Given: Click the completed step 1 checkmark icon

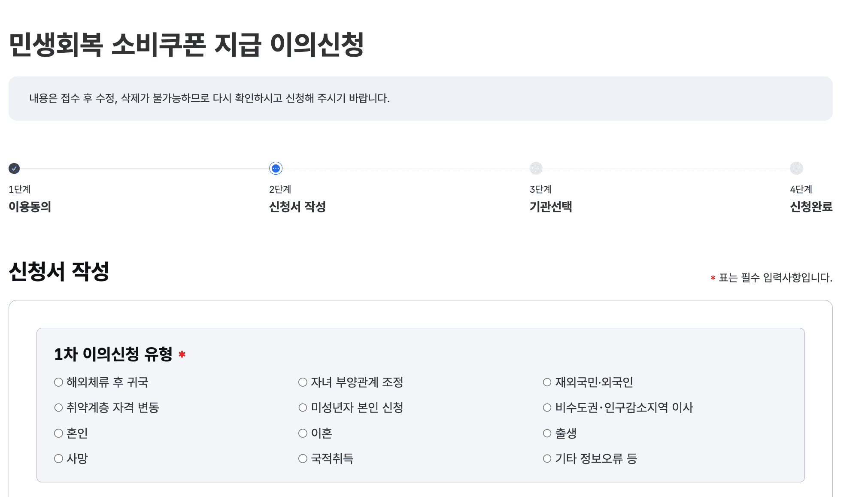Looking at the screenshot, I should point(14,169).
